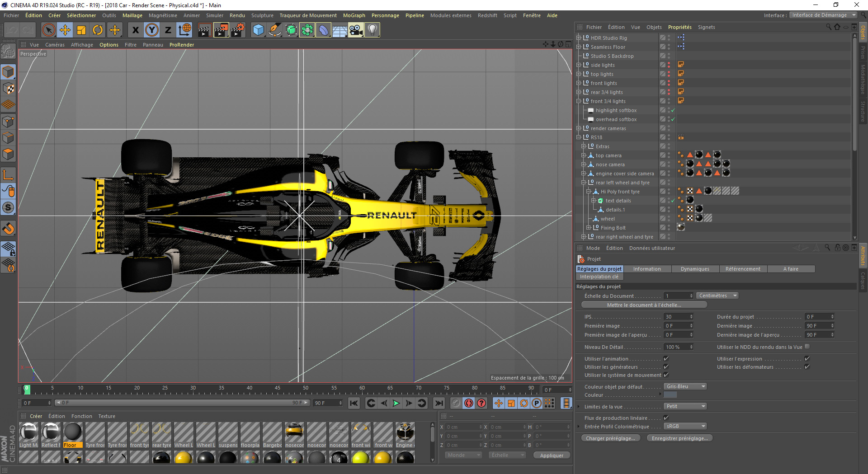The height and width of the screenshot is (474, 868).
Task: Go to start of animation
Action: coord(354,403)
